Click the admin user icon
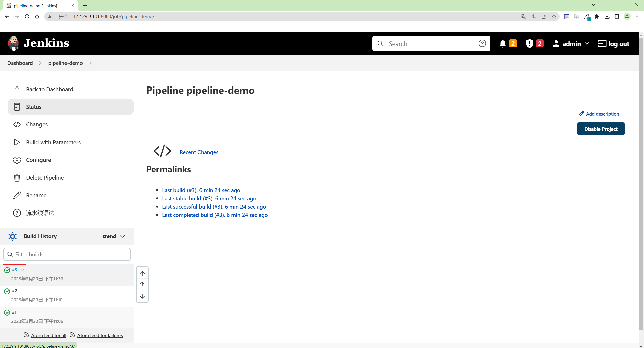Viewport: 644px width, 348px height. [x=556, y=43]
